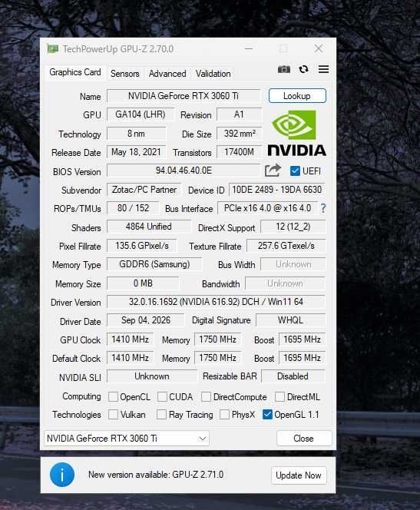Click the Pixel Fillrate 135.6 GPixel/s
This screenshot has width=420, height=510.
[x=142, y=246]
